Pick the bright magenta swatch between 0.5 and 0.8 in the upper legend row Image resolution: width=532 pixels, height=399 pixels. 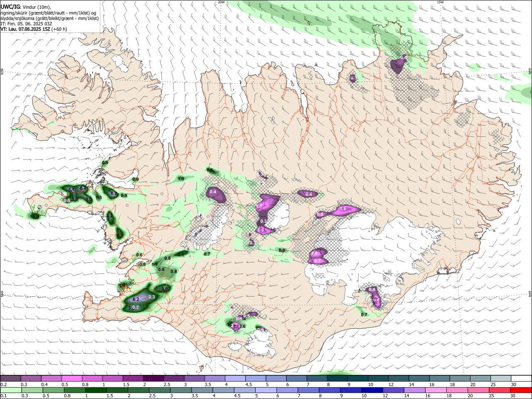point(71,378)
